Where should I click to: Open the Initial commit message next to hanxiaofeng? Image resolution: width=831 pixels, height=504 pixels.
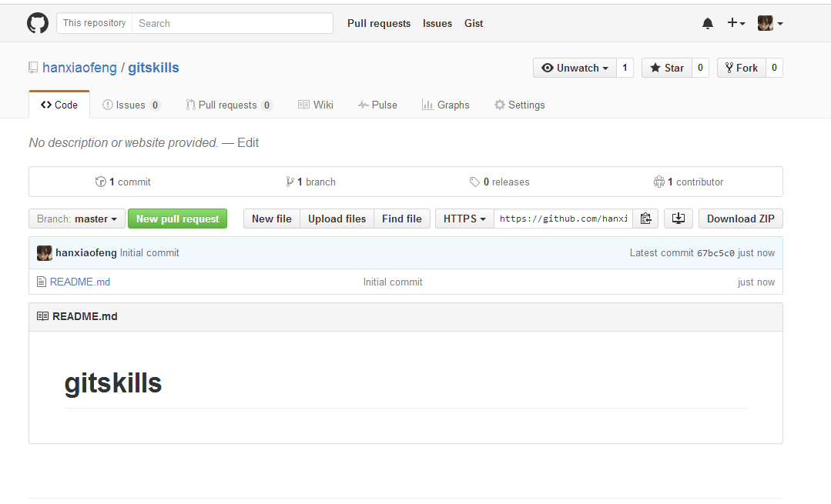(149, 253)
